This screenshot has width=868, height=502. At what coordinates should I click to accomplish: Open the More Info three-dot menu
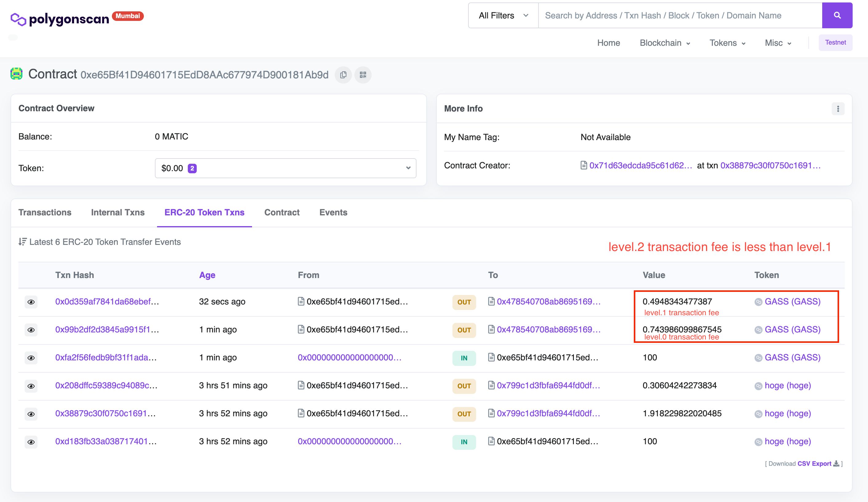click(838, 109)
